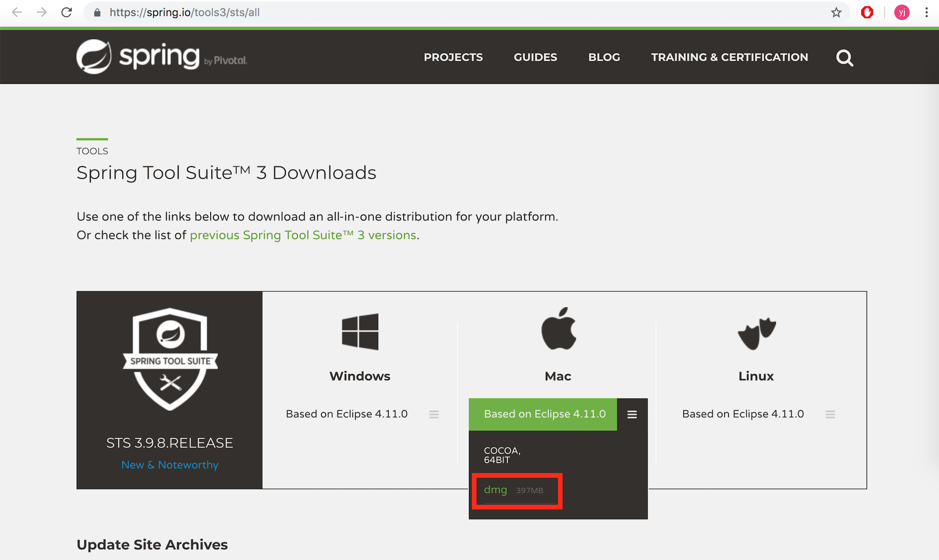Go to GUIDES in navigation
The width and height of the screenshot is (939, 560).
click(535, 57)
